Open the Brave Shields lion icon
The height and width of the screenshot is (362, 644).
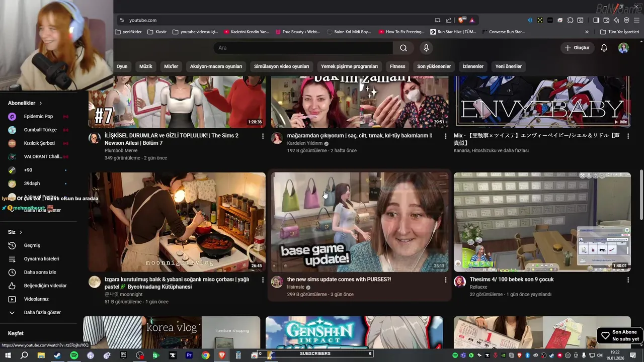(461, 20)
